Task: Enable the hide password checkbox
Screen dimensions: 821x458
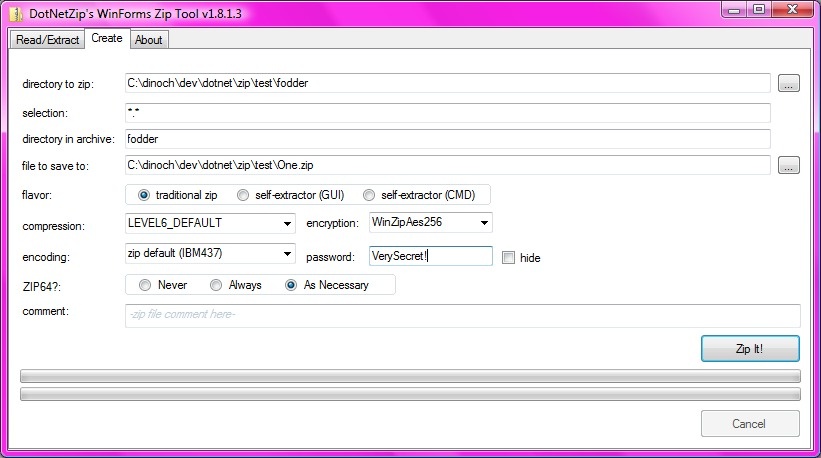Action: [x=508, y=258]
